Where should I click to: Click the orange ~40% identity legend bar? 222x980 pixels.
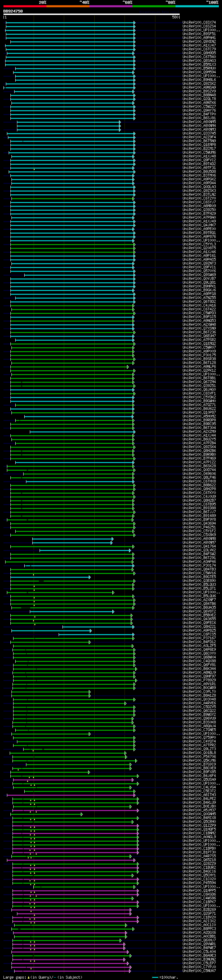click(x=68, y=6)
